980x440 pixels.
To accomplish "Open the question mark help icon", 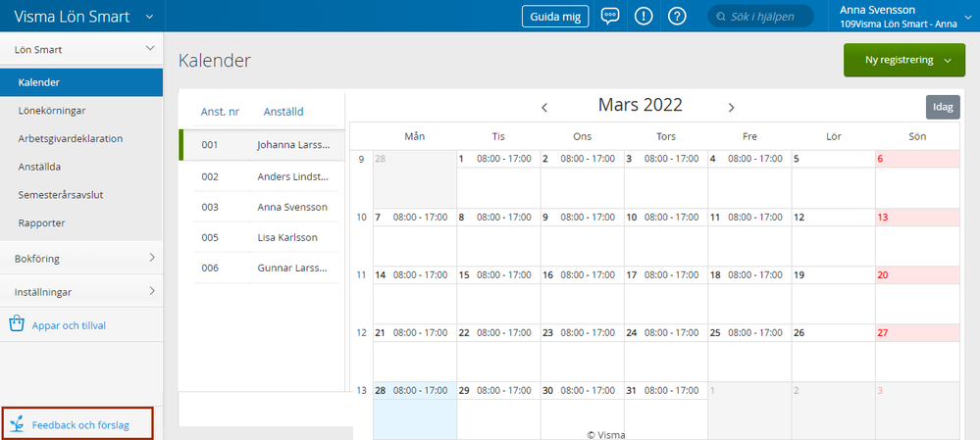I will pos(677,17).
